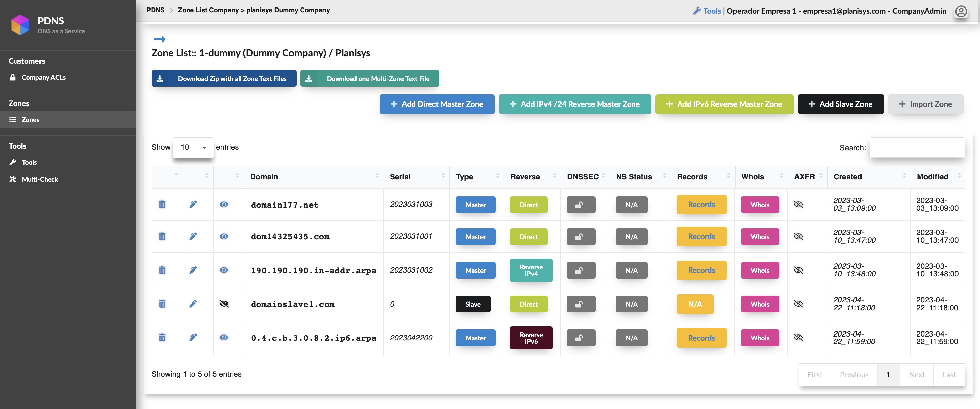Click the blue arrow above Zone List
This screenshot has height=409, width=980.
(x=159, y=39)
